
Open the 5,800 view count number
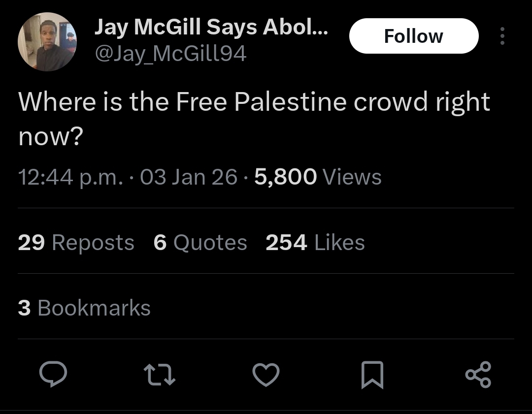point(286,177)
